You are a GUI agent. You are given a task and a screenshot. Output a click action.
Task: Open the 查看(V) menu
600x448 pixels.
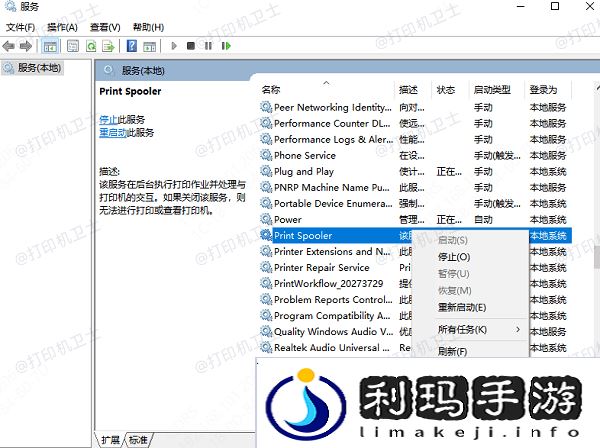(105, 27)
